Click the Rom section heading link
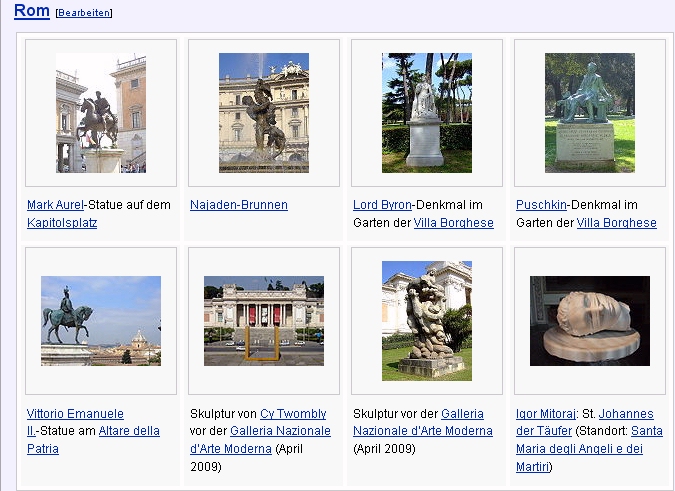675x491 pixels. click(32, 10)
